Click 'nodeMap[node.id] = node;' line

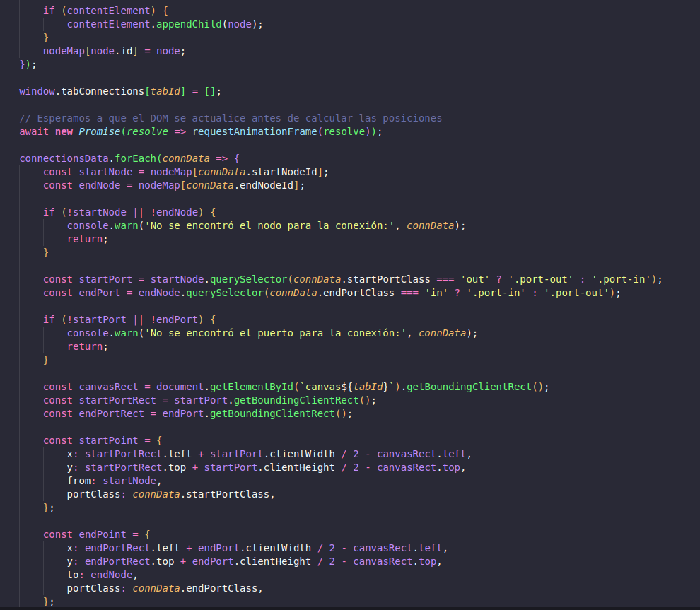[115, 51]
